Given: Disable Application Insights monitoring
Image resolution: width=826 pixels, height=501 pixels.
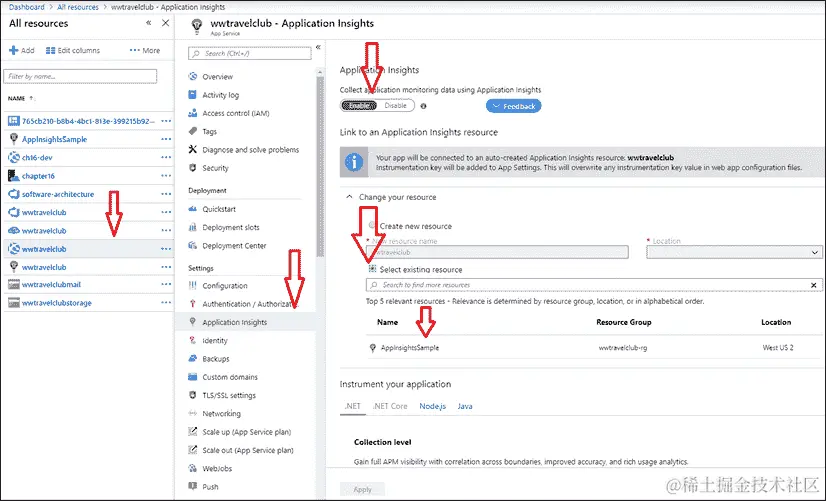Looking at the screenshot, I should point(396,105).
